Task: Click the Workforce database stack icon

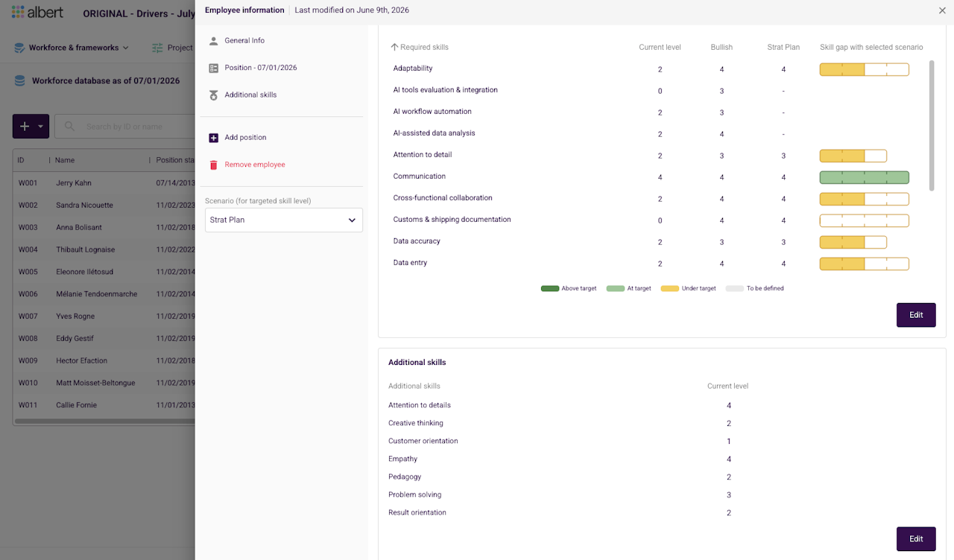Action: coord(19,80)
